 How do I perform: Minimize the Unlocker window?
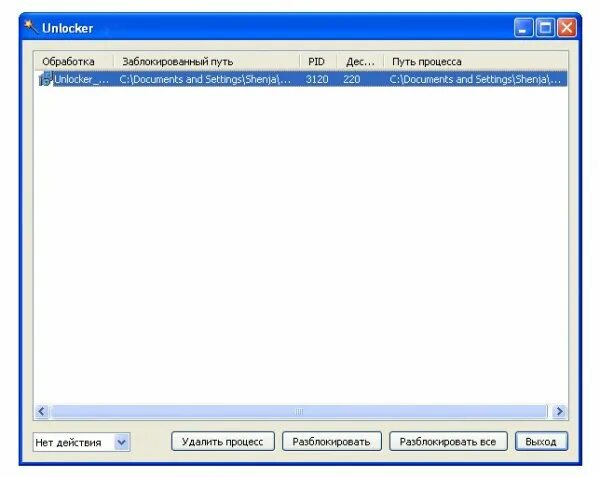(x=523, y=28)
